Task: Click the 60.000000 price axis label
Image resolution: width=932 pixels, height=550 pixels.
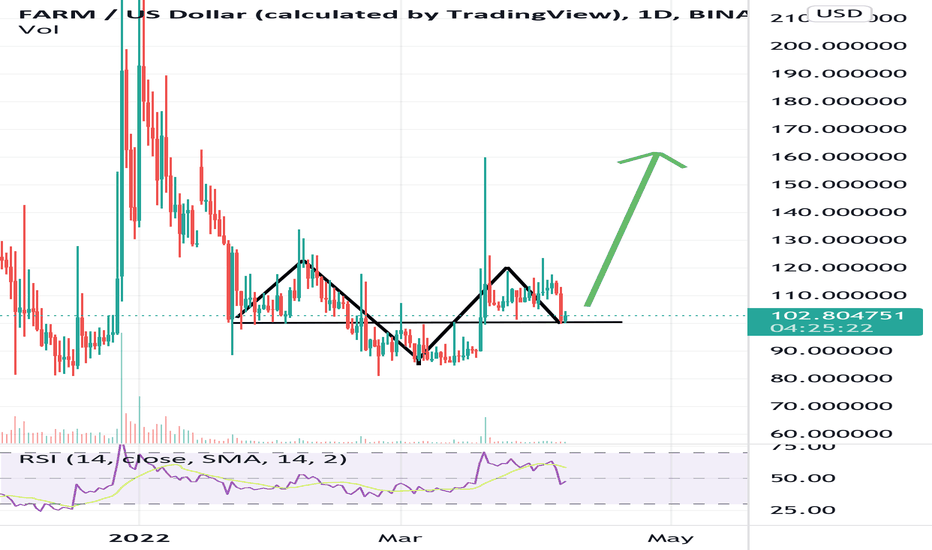Action: [832, 434]
